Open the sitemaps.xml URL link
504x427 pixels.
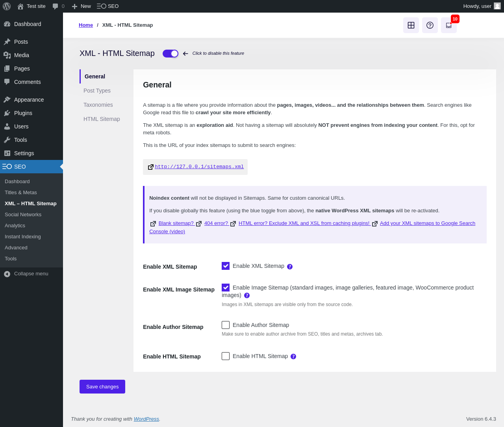click(199, 167)
